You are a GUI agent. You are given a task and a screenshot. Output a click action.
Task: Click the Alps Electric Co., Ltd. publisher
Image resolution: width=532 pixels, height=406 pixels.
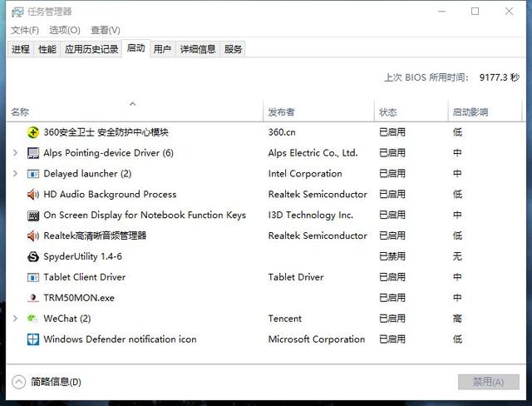coord(313,153)
